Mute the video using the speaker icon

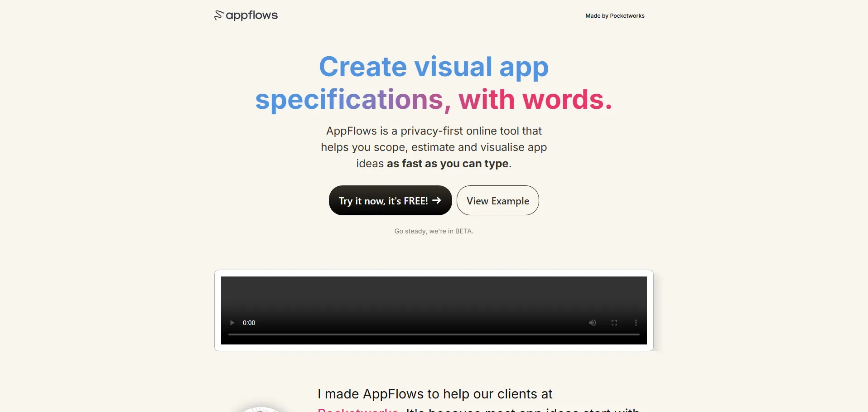click(592, 323)
